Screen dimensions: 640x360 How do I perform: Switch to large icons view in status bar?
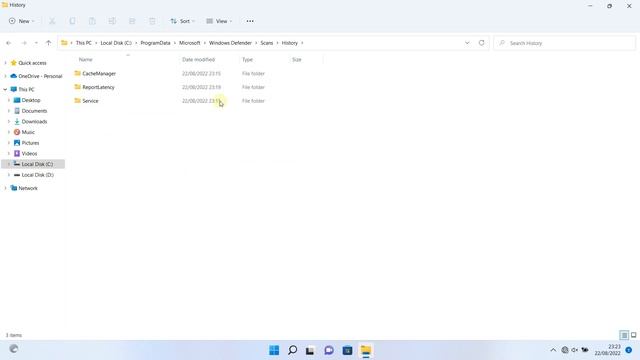point(633,335)
